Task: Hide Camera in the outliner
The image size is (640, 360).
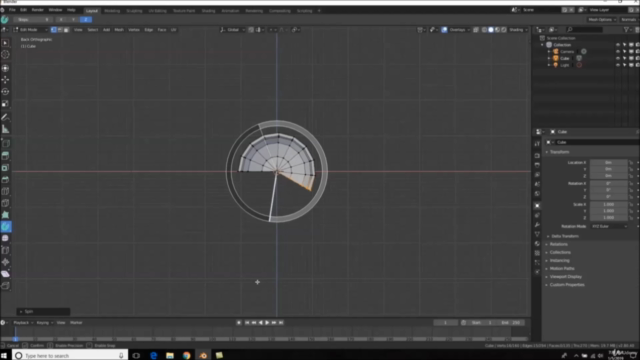Action: point(618,51)
